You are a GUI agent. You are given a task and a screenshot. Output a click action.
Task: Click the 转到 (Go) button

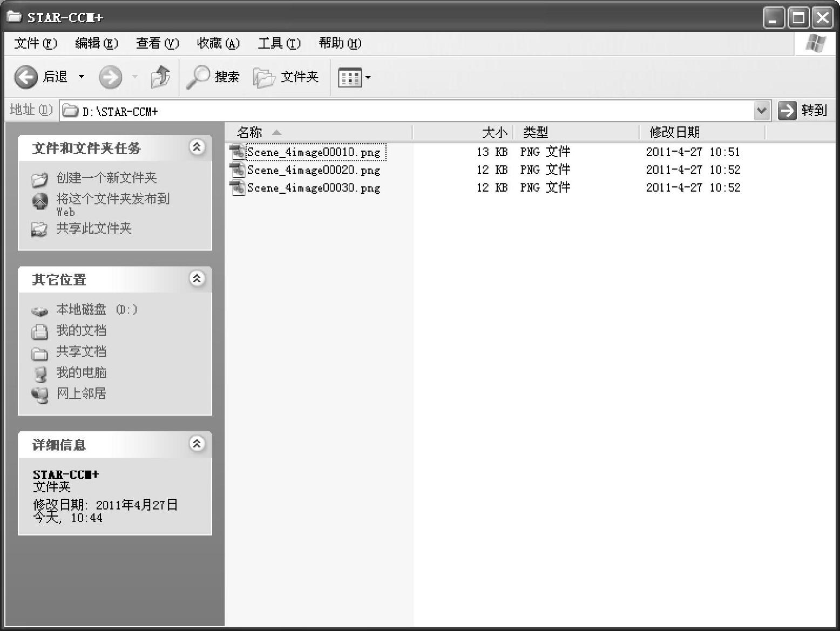[802, 111]
